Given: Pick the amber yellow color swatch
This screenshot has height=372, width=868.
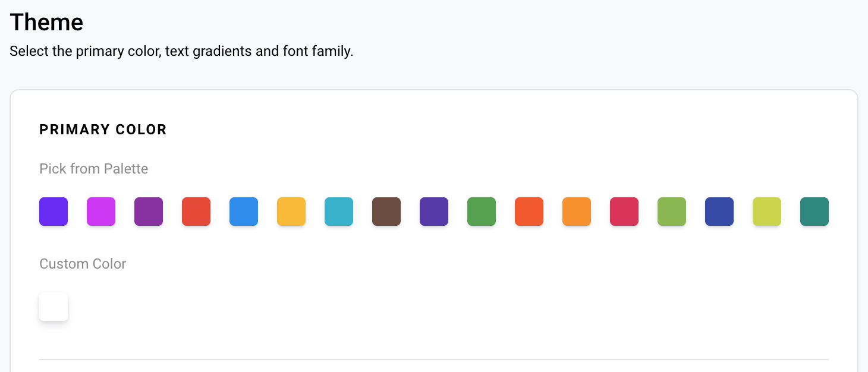Looking at the screenshot, I should (291, 212).
